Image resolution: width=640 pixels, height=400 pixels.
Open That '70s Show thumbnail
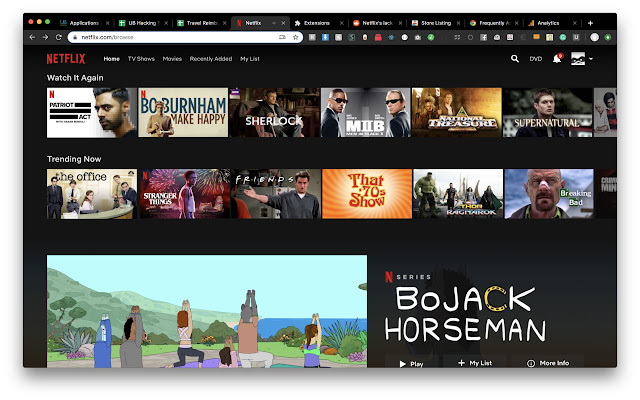[x=367, y=194]
